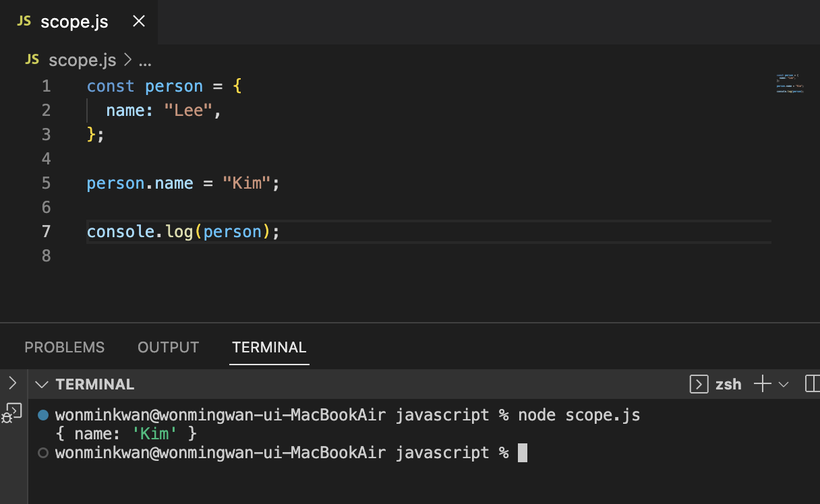Create a new terminal with plus icon

[762, 385]
